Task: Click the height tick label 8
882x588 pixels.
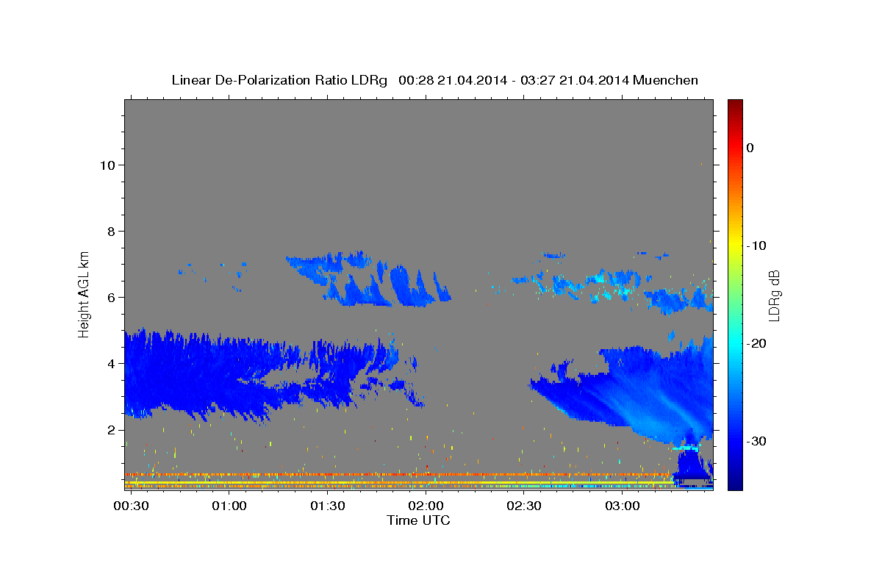Action: click(110, 232)
